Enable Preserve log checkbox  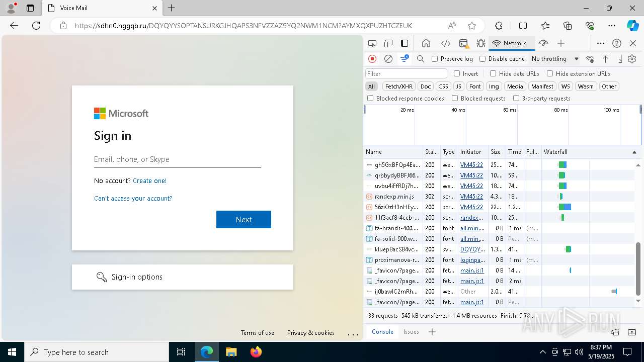point(435,59)
